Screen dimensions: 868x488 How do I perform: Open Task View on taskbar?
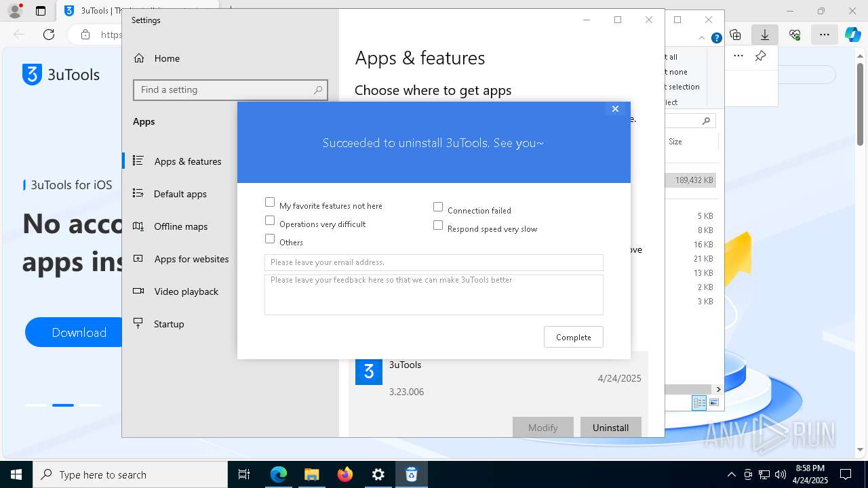point(244,474)
